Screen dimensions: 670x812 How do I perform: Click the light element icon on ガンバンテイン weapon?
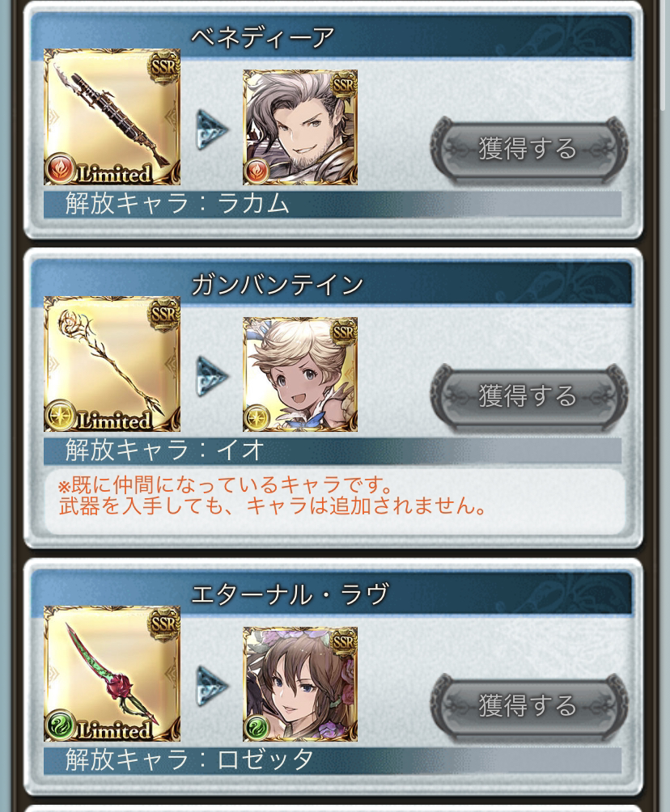[60, 416]
